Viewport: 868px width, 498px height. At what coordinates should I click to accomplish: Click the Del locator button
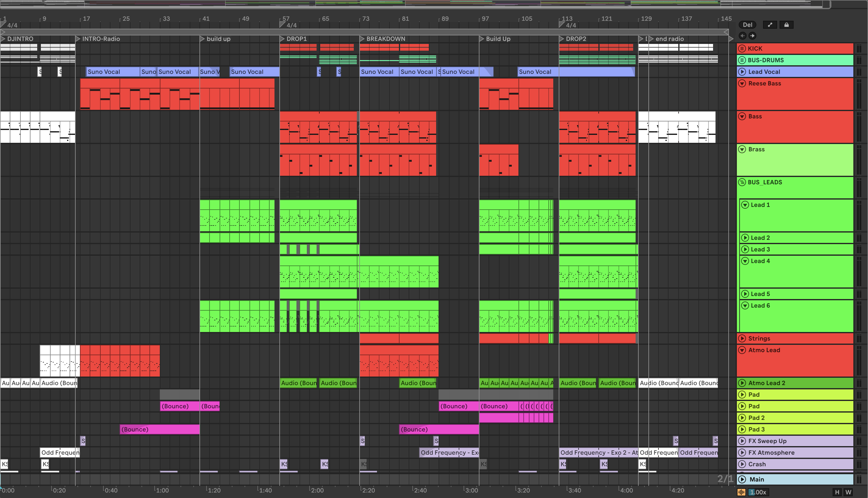pyautogui.click(x=747, y=25)
